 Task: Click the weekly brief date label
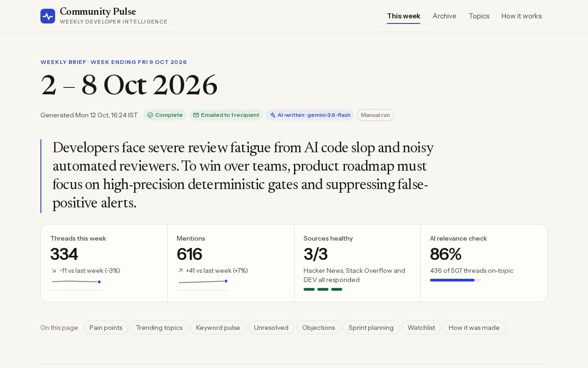pyautogui.click(x=113, y=62)
